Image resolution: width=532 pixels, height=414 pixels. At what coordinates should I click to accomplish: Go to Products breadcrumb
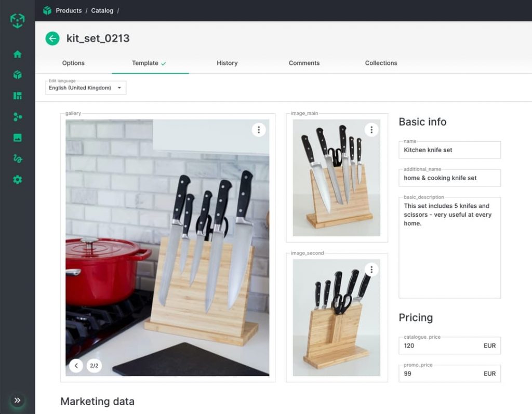tap(69, 10)
